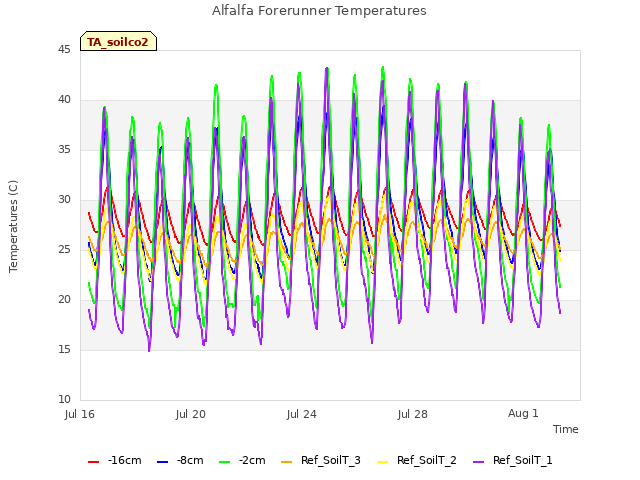The image size is (640, 480).
Task: Click the 30 y-axis tick label
Action: click(x=64, y=200)
